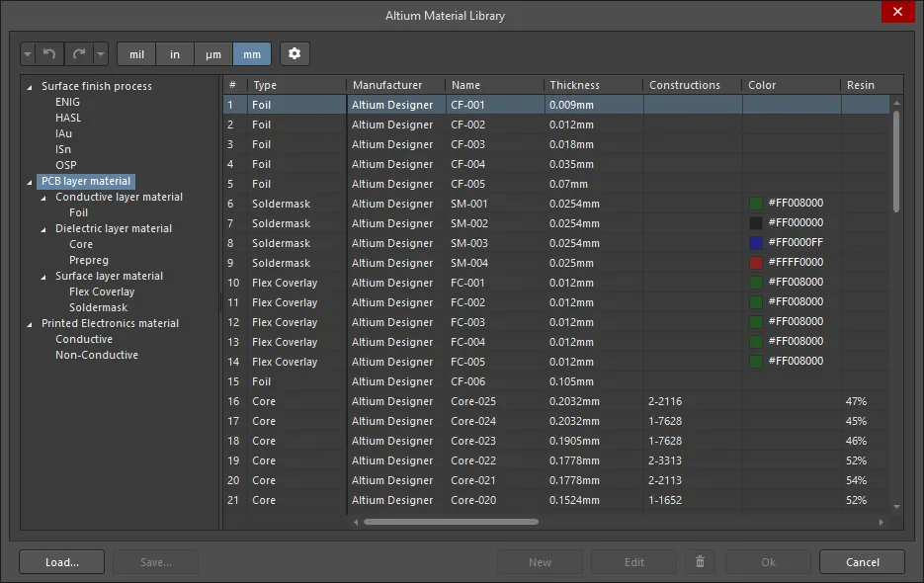
Task: Switch units to µm
Action: [213, 54]
